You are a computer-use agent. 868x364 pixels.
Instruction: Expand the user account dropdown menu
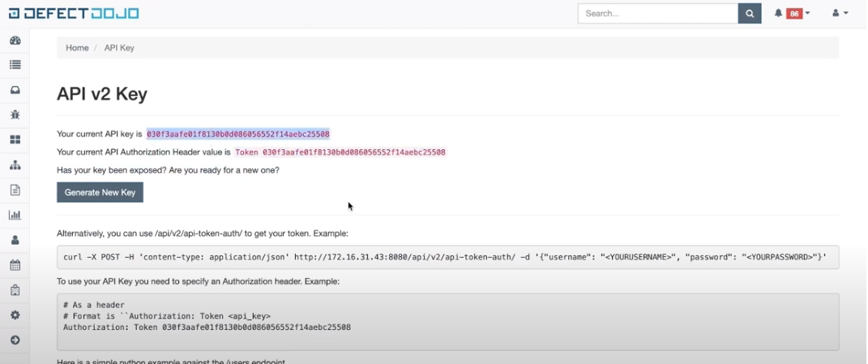(x=840, y=14)
